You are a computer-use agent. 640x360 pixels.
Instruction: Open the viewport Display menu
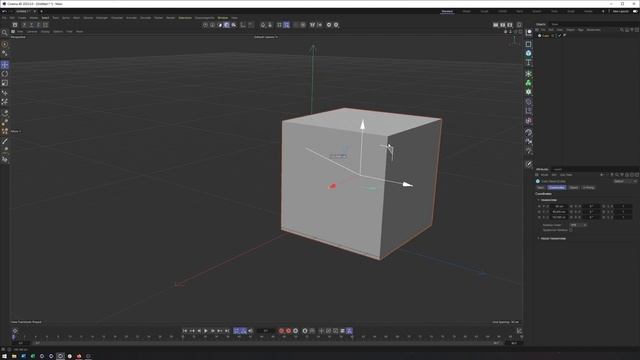coord(45,31)
